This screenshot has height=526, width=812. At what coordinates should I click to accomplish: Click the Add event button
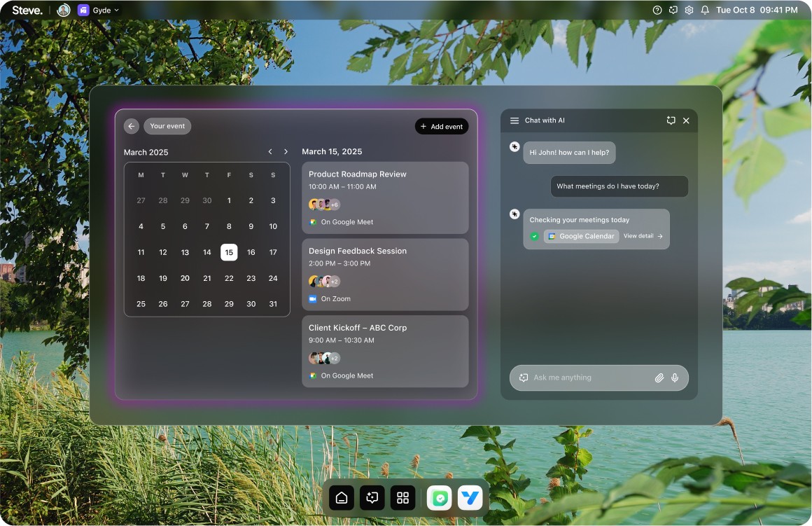click(x=442, y=127)
